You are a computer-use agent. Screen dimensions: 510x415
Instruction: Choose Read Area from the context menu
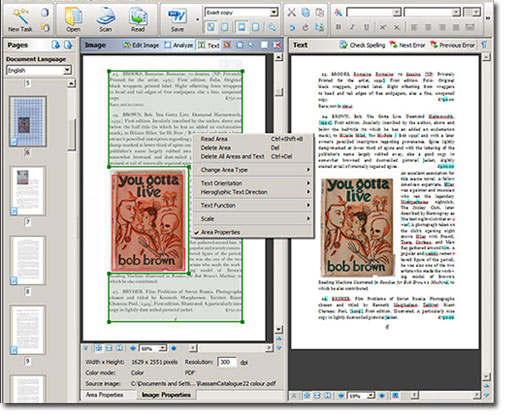tap(253, 139)
